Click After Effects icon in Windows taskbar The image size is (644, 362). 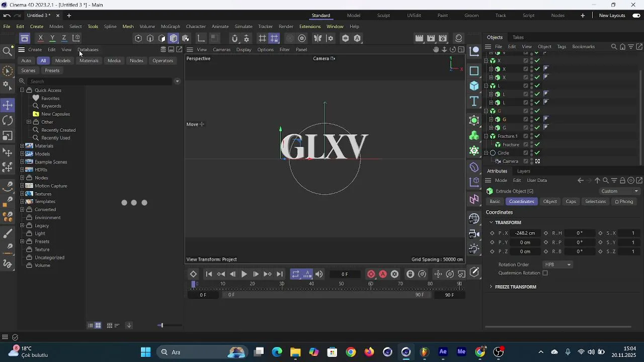pyautogui.click(x=443, y=352)
